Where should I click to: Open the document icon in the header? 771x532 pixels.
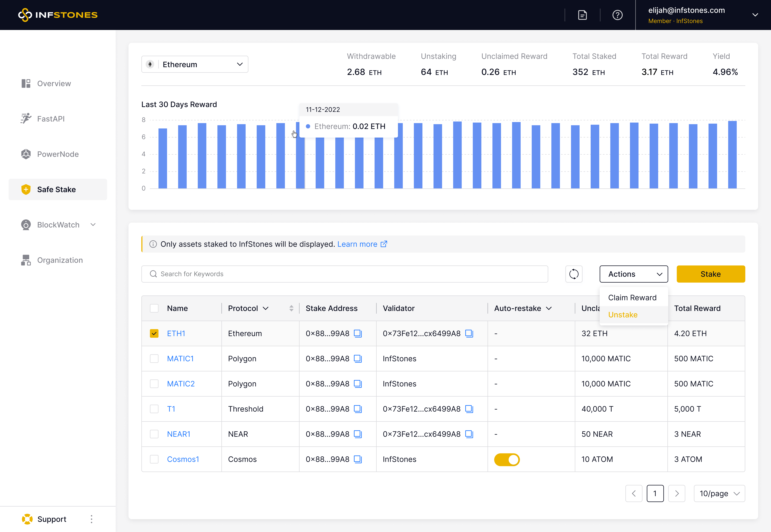click(582, 15)
